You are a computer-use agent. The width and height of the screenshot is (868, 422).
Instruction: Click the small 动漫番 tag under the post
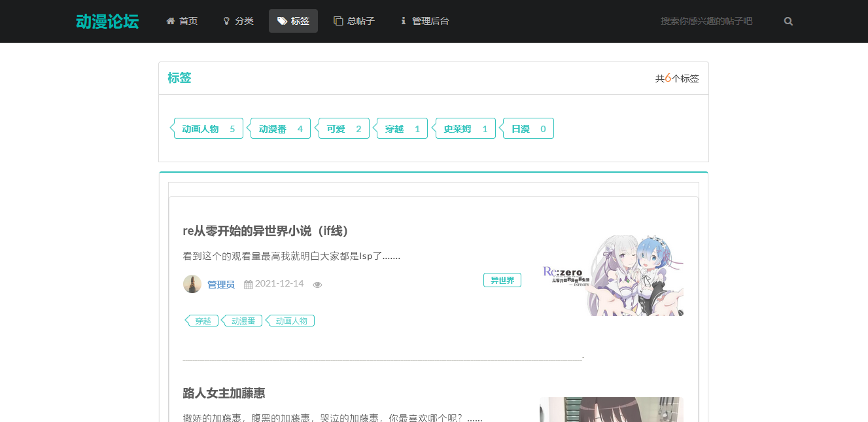(x=242, y=321)
